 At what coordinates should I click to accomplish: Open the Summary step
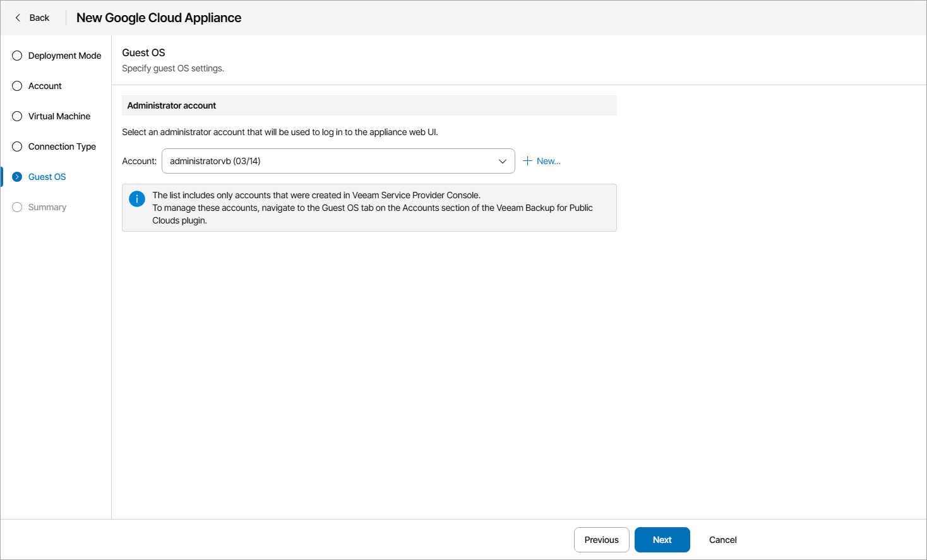pyautogui.click(x=47, y=207)
